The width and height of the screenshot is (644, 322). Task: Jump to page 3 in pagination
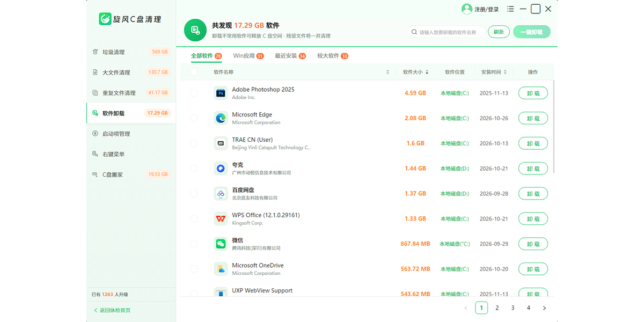click(513, 308)
